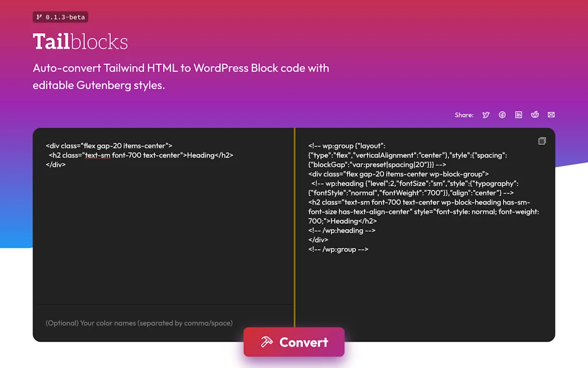
Task: Click the branch icon in the version badge
Action: coord(38,17)
